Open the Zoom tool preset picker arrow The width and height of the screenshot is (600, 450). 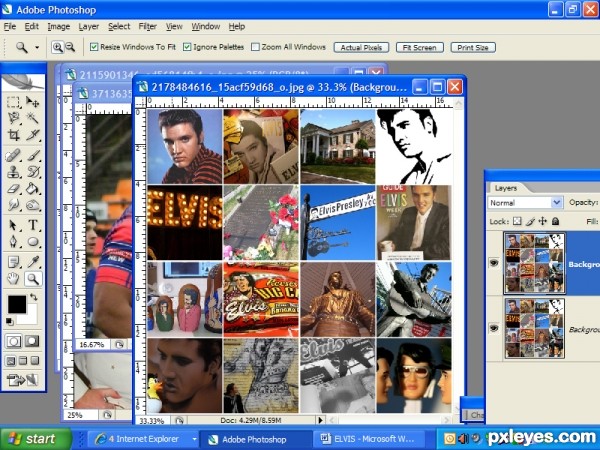click(37, 47)
